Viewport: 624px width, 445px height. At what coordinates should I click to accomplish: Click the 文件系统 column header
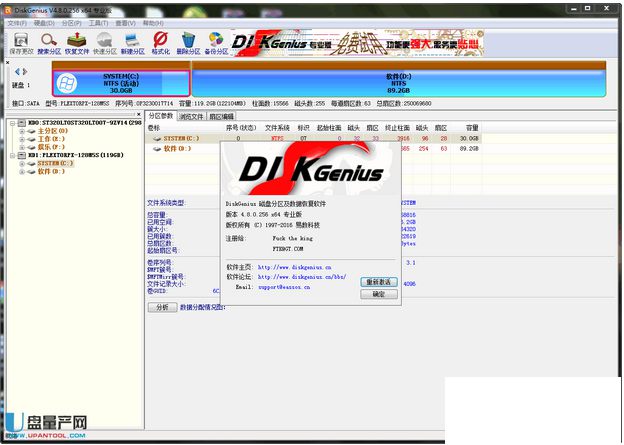click(x=277, y=128)
